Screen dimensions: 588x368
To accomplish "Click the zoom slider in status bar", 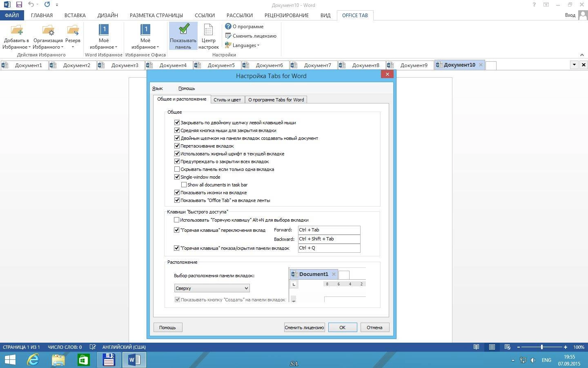I will click(x=542, y=347).
